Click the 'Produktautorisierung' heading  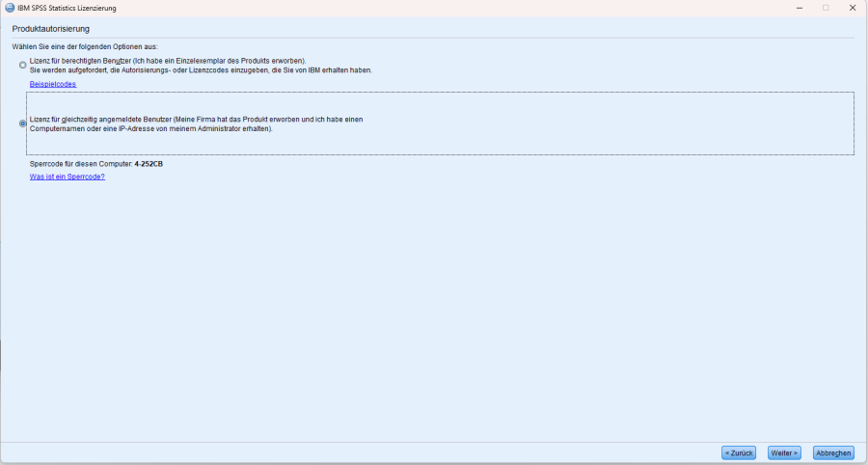click(x=51, y=28)
